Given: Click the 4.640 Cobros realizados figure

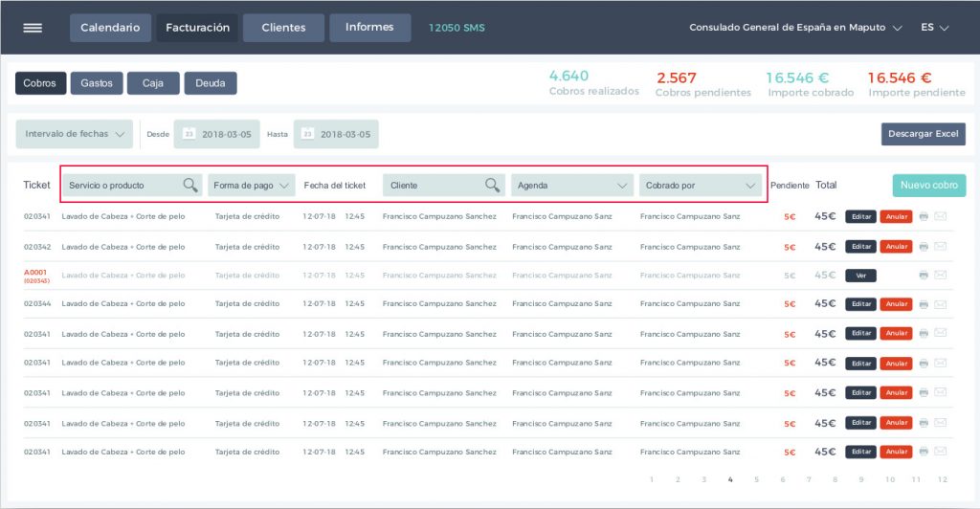Looking at the screenshot, I should [x=568, y=77].
